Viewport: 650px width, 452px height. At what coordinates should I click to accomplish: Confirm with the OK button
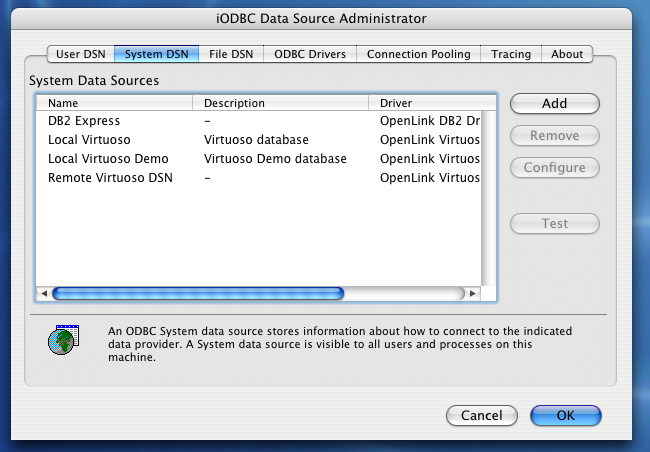point(566,416)
